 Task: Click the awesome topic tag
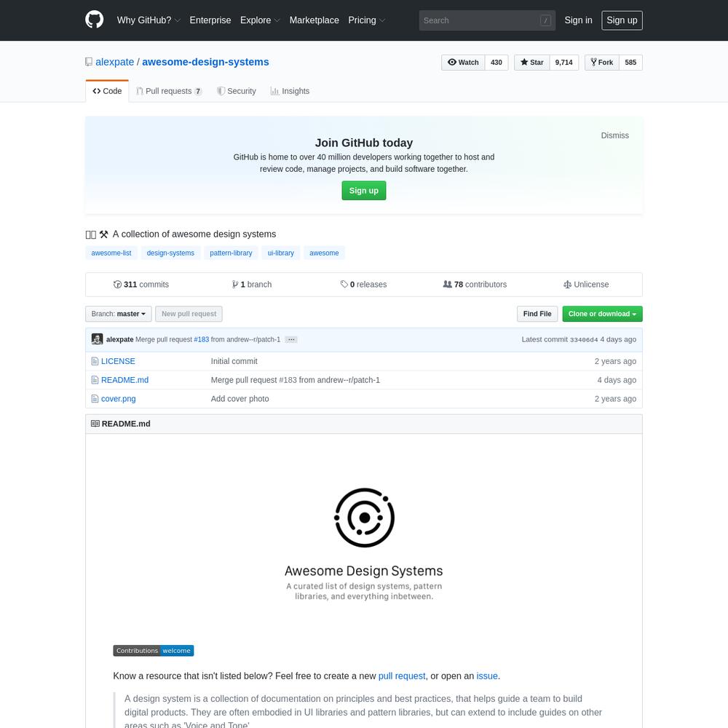pyautogui.click(x=324, y=253)
